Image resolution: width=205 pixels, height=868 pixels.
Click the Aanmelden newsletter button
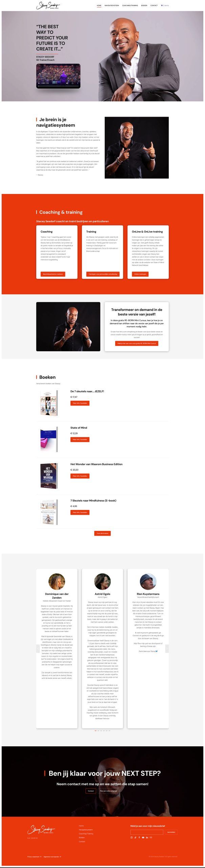171,832
